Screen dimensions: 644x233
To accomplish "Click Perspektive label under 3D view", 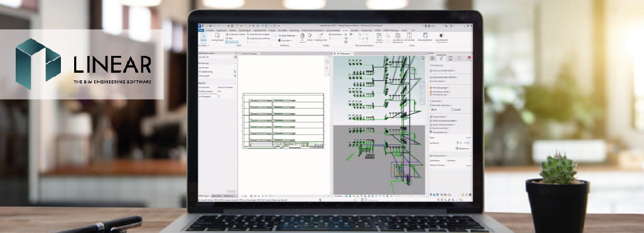I will [339, 196].
